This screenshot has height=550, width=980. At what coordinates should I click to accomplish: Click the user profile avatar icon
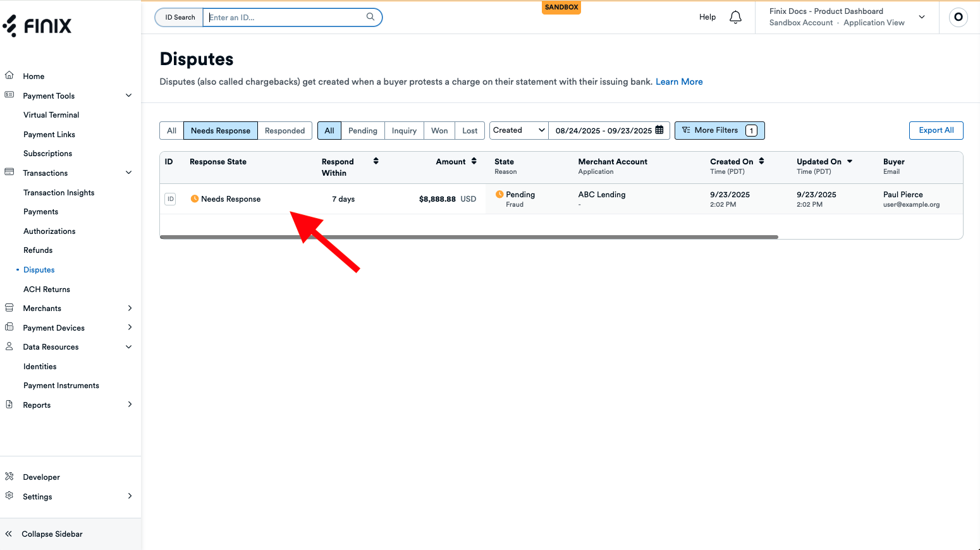[958, 17]
